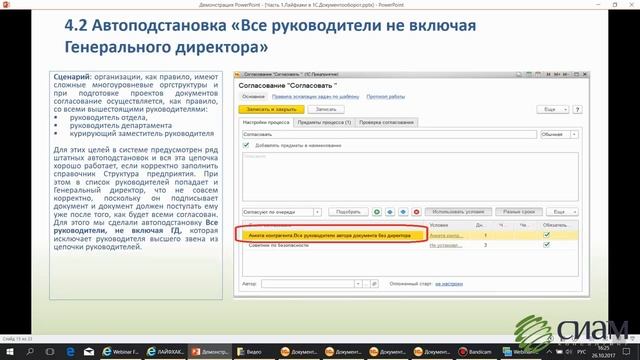Image resolution: width=640 pixels, height=360 pixels.
Task: Switch to Настройки процесса tab
Action: [x=266, y=122]
